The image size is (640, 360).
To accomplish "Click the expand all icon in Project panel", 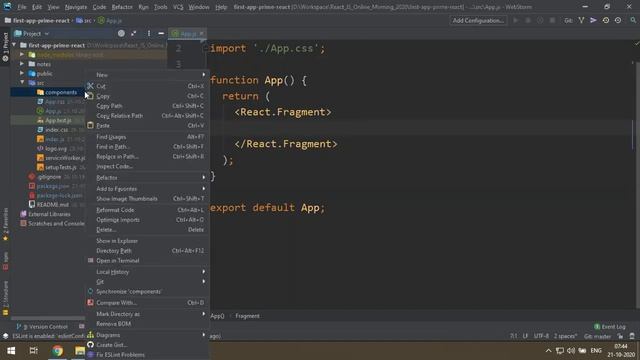I will [x=134, y=33].
